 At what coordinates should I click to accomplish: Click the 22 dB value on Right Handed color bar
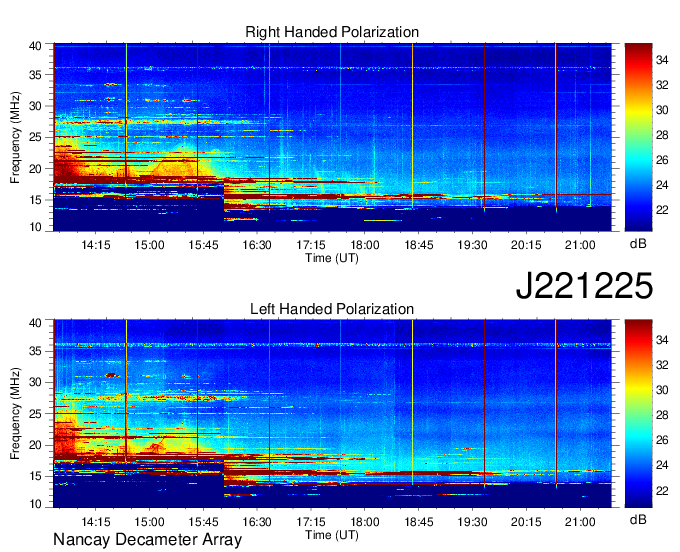click(x=662, y=210)
